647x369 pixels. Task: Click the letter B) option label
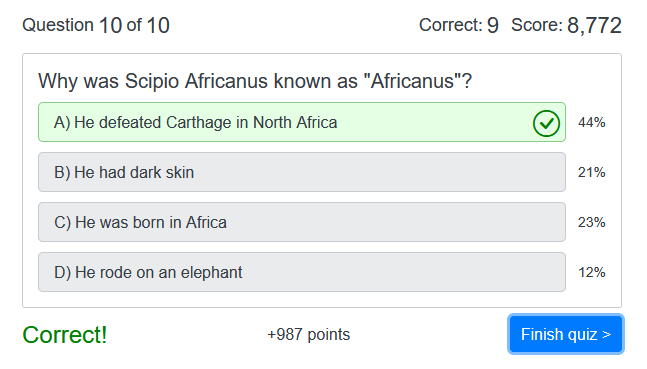62,173
